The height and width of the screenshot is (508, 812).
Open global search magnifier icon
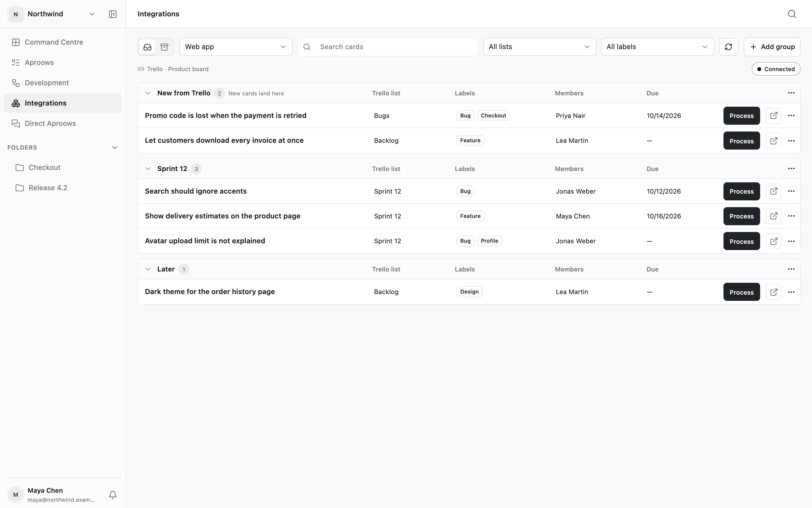(792, 14)
